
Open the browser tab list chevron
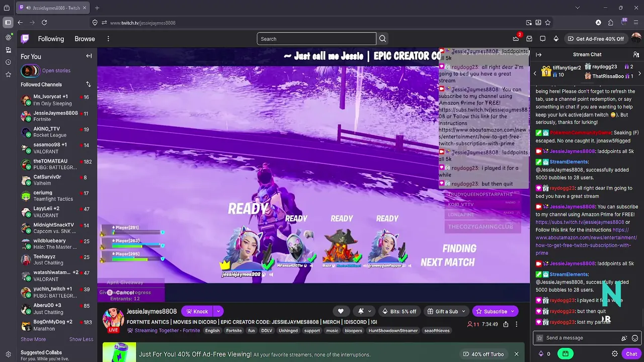click(577, 8)
